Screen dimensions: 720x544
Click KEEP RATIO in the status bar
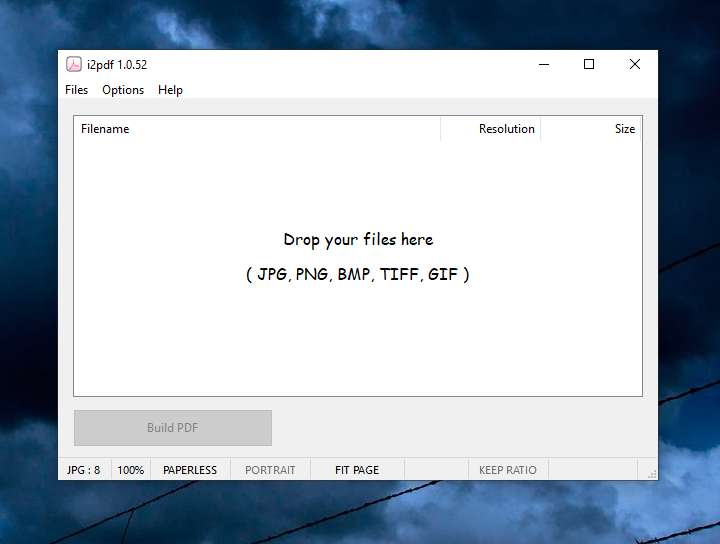508,470
